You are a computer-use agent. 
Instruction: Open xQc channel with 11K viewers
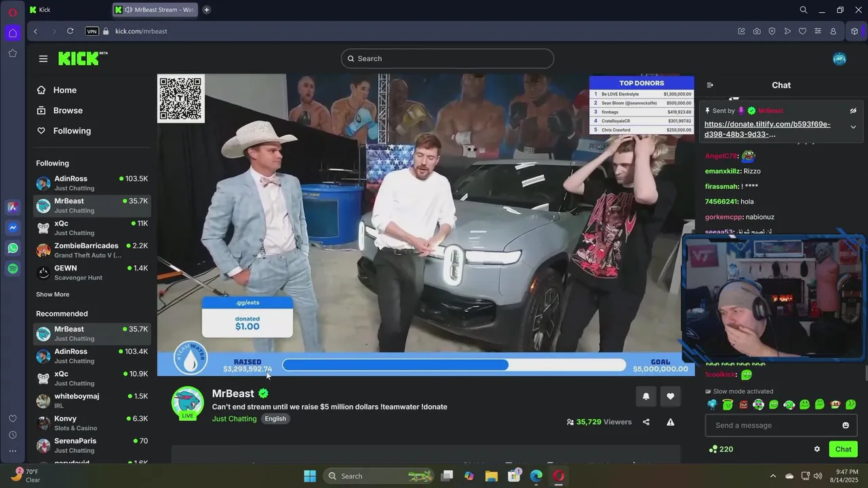tap(92, 228)
